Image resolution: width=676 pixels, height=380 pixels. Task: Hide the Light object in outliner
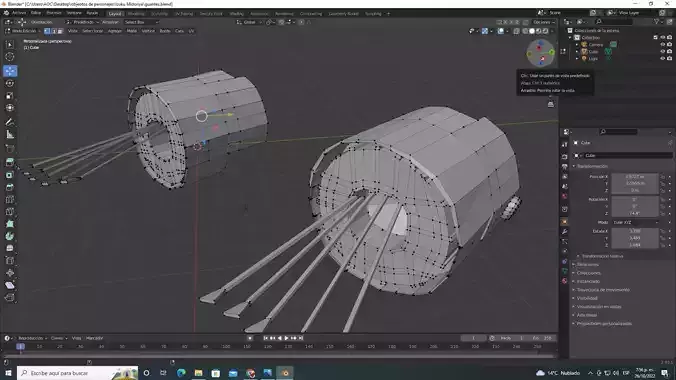click(x=663, y=58)
